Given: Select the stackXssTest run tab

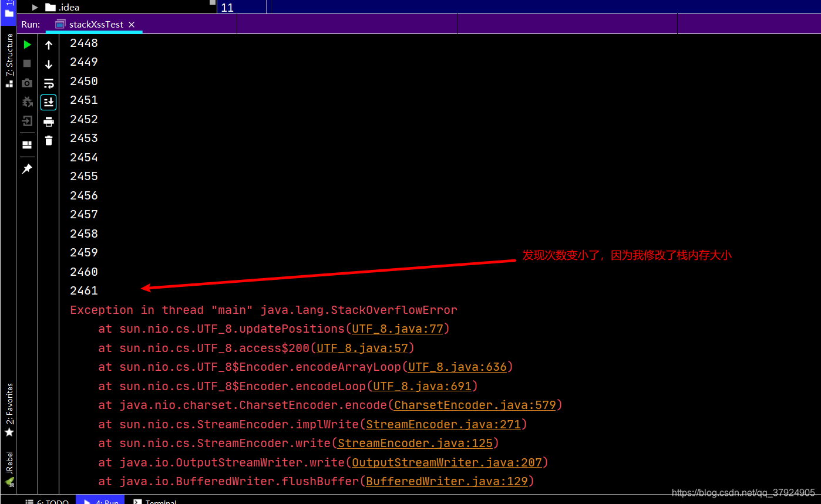Looking at the screenshot, I should [x=95, y=25].
